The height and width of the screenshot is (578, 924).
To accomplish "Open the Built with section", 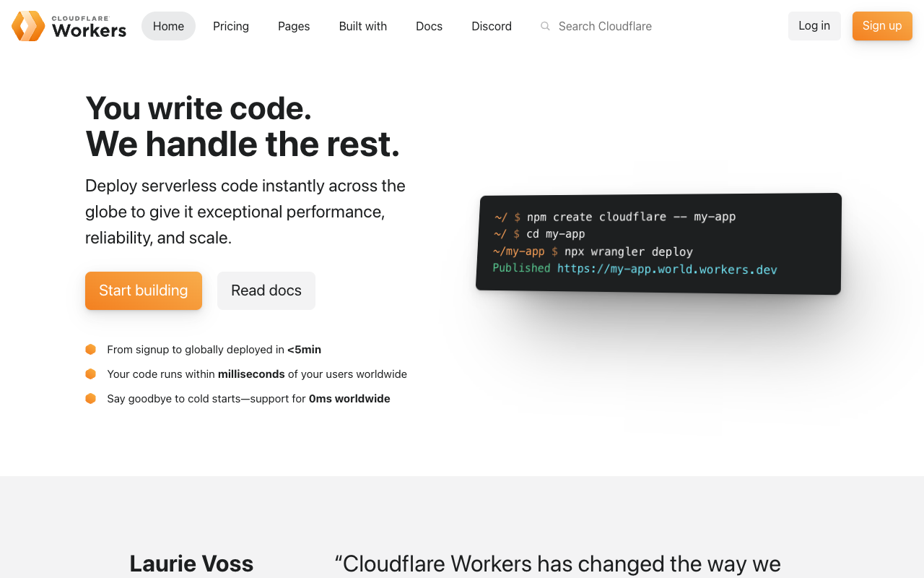I will tap(363, 26).
